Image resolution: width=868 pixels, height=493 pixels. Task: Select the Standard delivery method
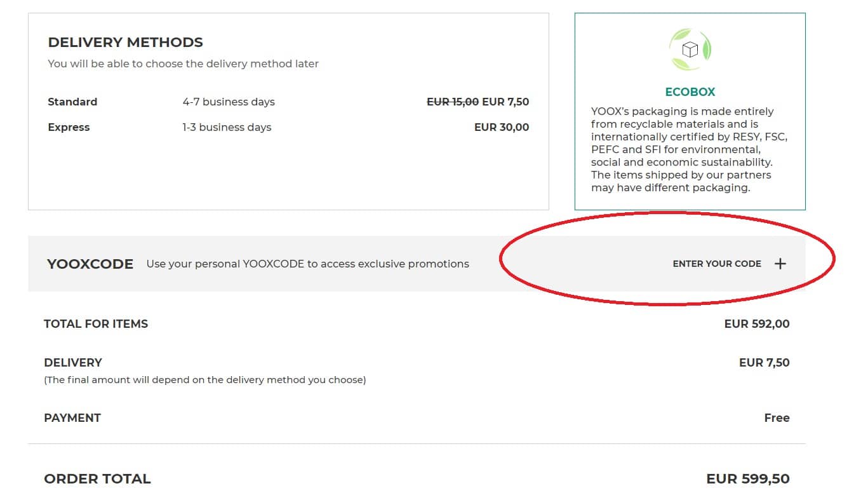72,102
